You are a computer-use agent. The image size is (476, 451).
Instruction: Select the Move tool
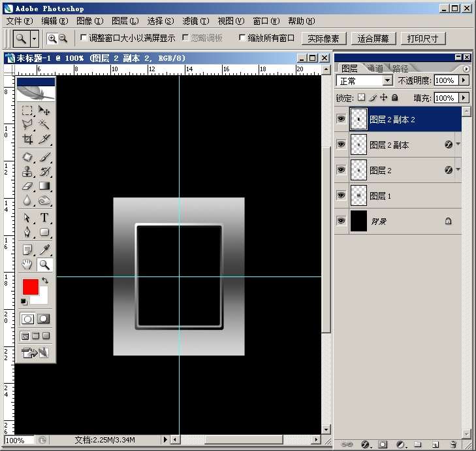pyautogui.click(x=44, y=110)
